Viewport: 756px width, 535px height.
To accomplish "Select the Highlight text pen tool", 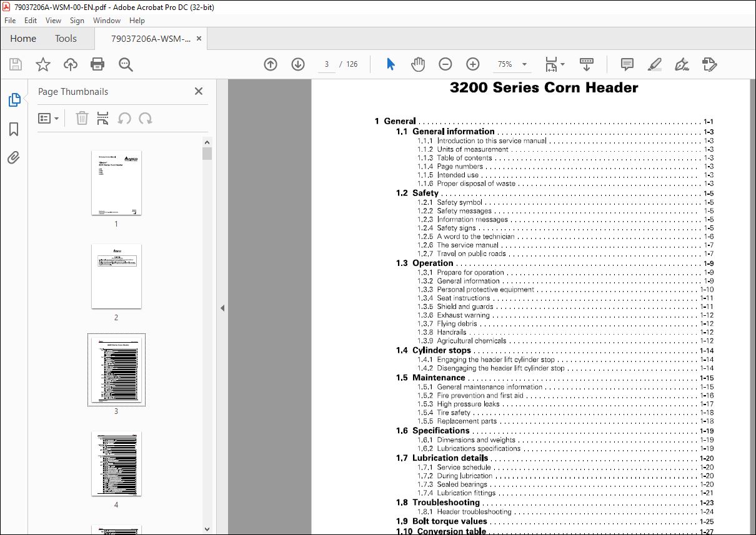I will point(654,64).
